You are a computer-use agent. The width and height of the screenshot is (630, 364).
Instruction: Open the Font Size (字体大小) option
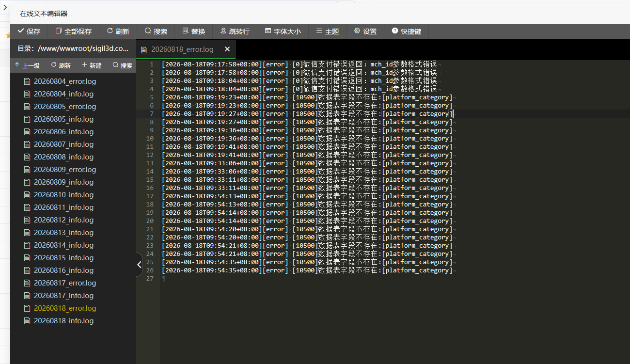coord(283,32)
